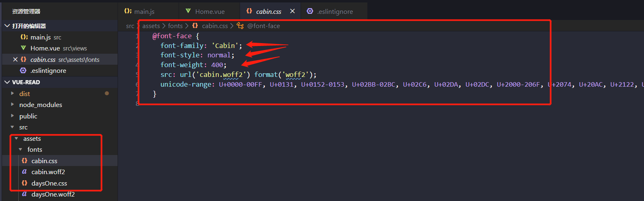This screenshot has height=201, width=644.
Task: Close cabin.css from open editors list
Action: coord(15,59)
